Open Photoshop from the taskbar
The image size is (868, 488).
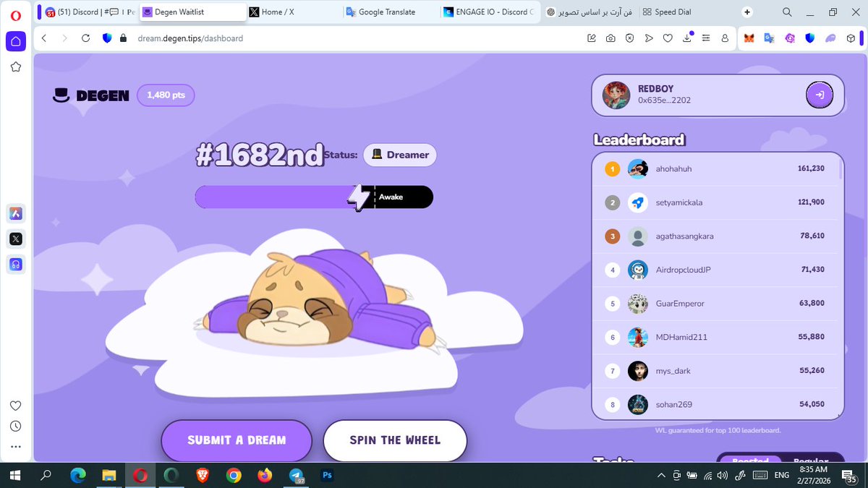tap(327, 476)
